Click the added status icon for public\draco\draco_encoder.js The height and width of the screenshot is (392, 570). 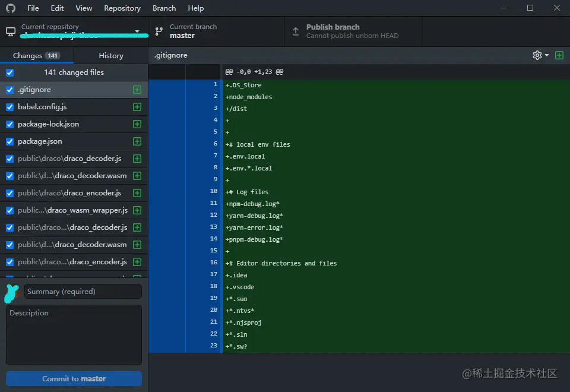pos(137,193)
